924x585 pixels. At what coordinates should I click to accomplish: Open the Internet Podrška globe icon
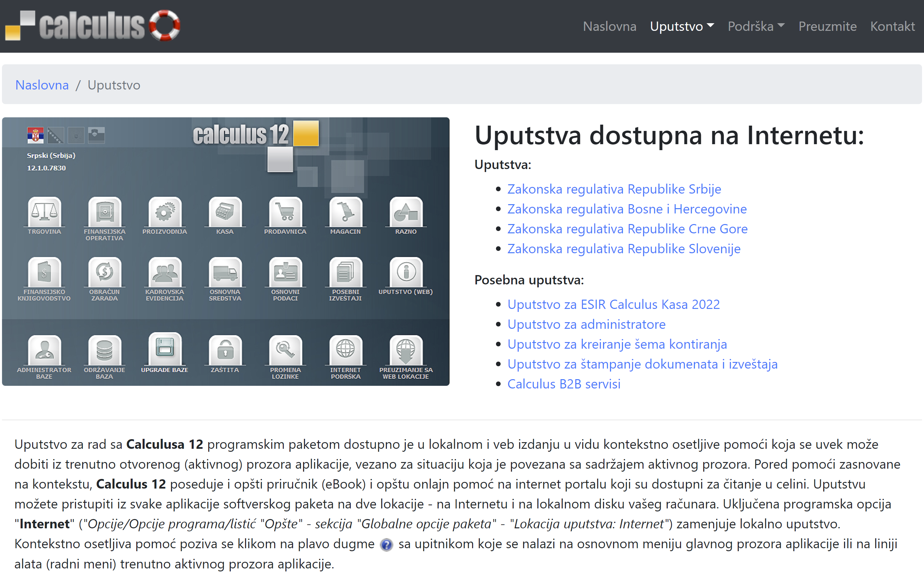[345, 350]
